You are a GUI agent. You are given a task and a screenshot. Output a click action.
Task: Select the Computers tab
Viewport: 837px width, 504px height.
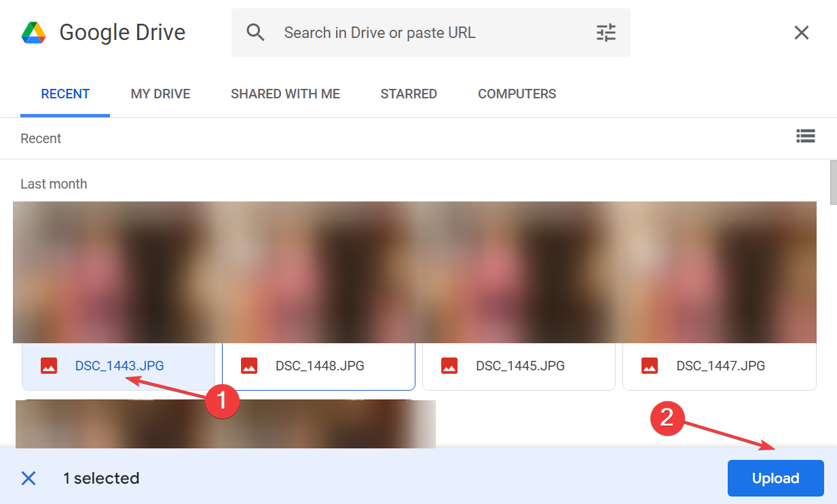click(x=517, y=94)
